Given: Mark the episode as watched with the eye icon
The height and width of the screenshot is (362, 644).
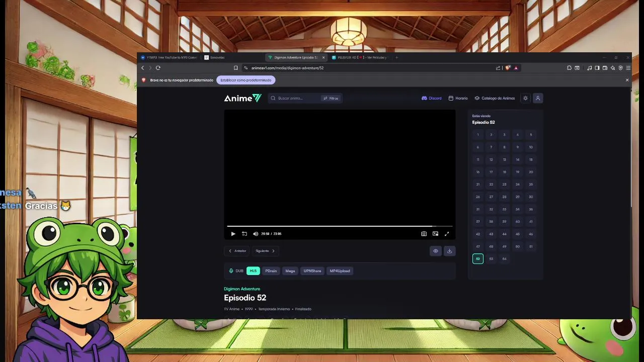Looking at the screenshot, I should pyautogui.click(x=436, y=251).
